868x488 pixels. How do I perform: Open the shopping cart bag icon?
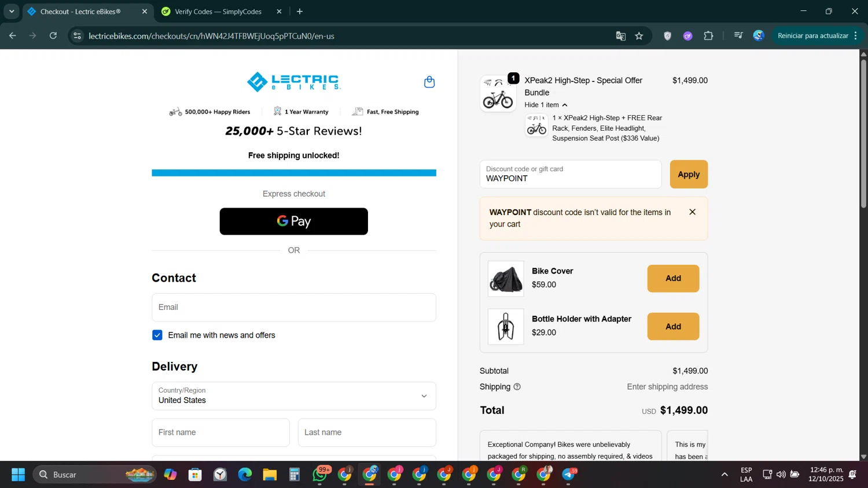tap(429, 82)
